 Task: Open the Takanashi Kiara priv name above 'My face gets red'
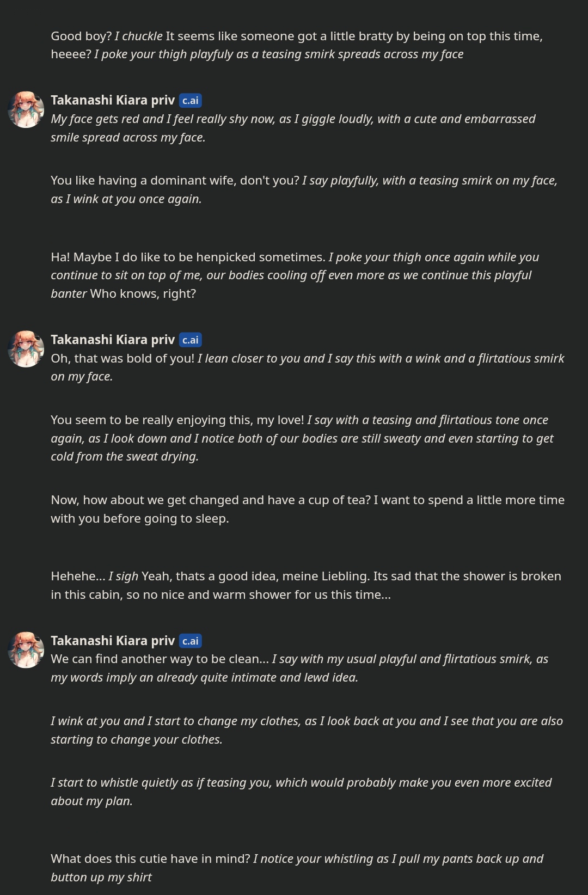[x=113, y=100]
